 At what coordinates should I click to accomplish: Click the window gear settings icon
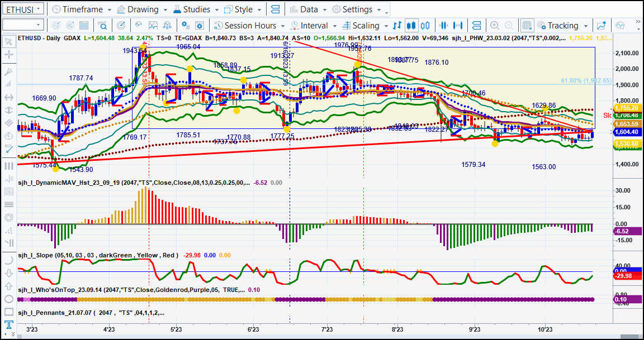pyautogui.click(x=200, y=26)
